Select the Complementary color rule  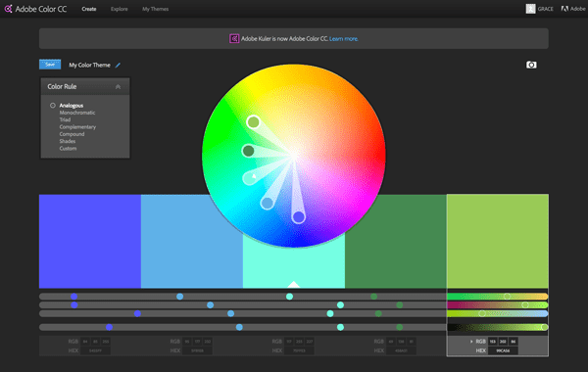(77, 127)
